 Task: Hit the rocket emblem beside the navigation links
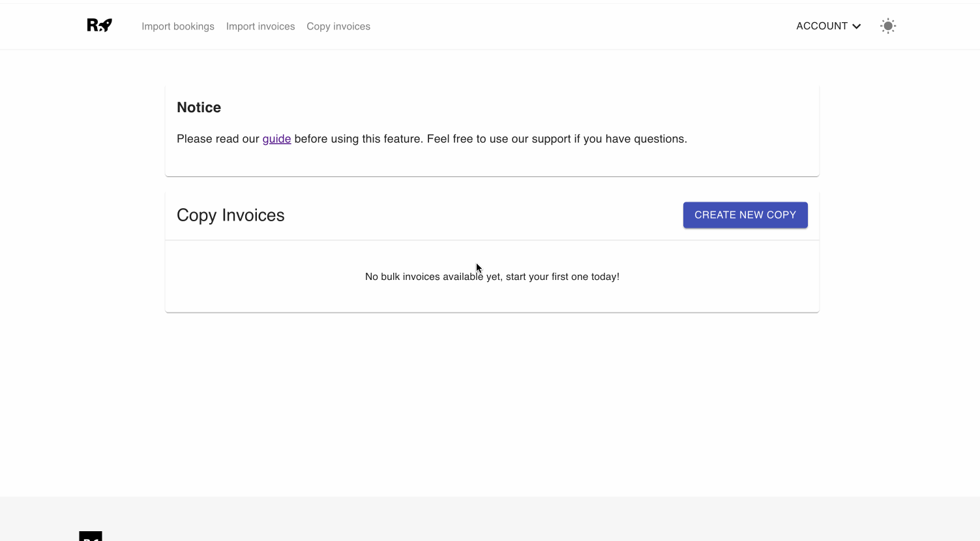click(x=98, y=25)
